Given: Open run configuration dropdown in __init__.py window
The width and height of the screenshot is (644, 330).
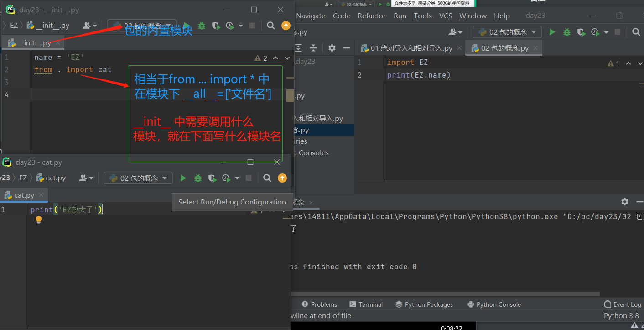Looking at the screenshot, I should (x=141, y=26).
